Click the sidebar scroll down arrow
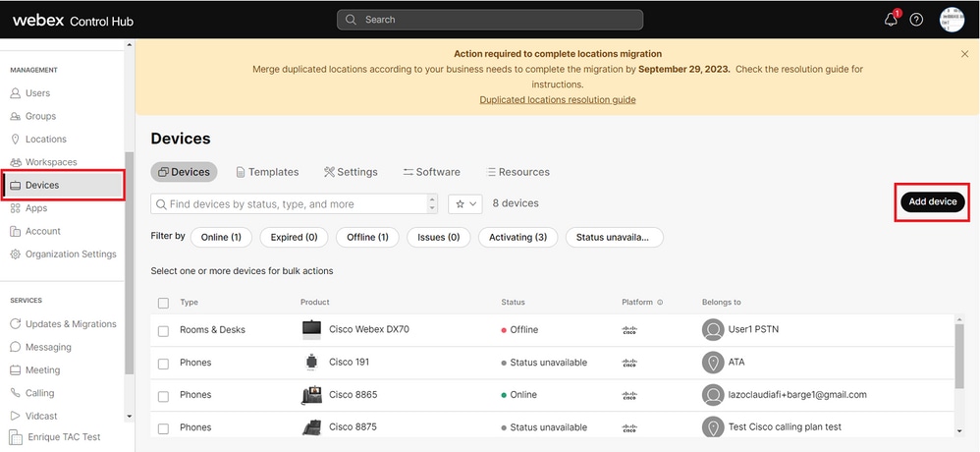980x452 pixels. (x=130, y=417)
